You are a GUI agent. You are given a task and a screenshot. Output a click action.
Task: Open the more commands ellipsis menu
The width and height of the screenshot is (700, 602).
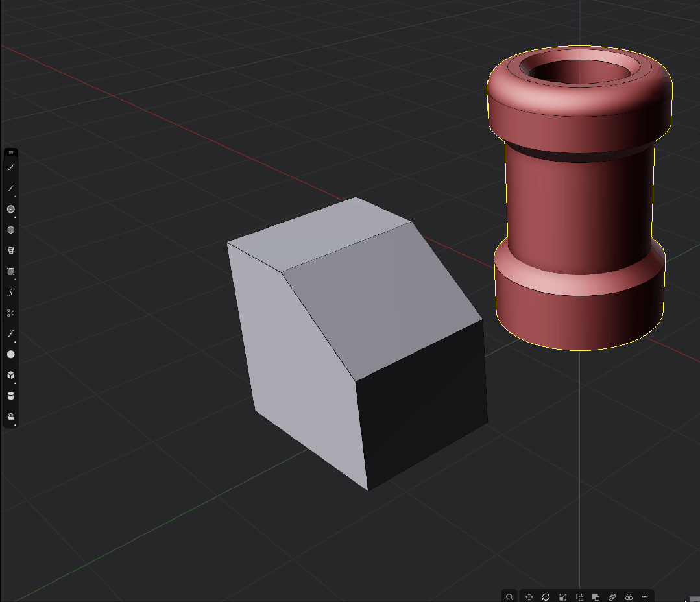(645, 597)
